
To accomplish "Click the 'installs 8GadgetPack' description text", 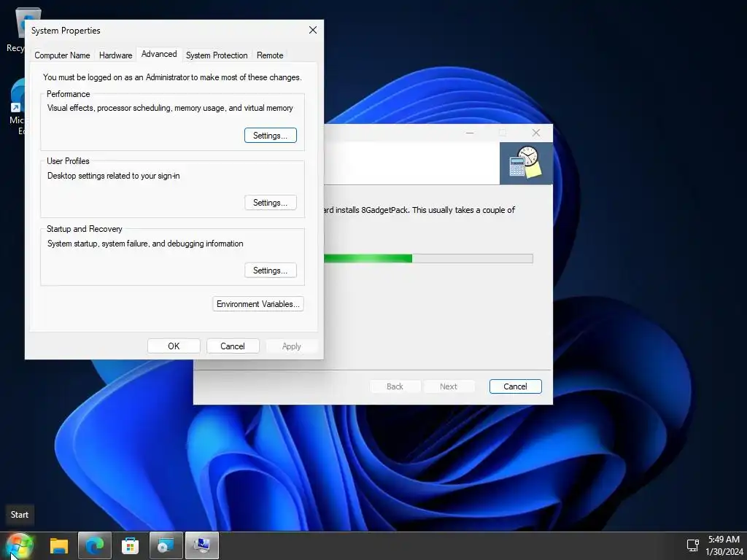I will coord(419,210).
